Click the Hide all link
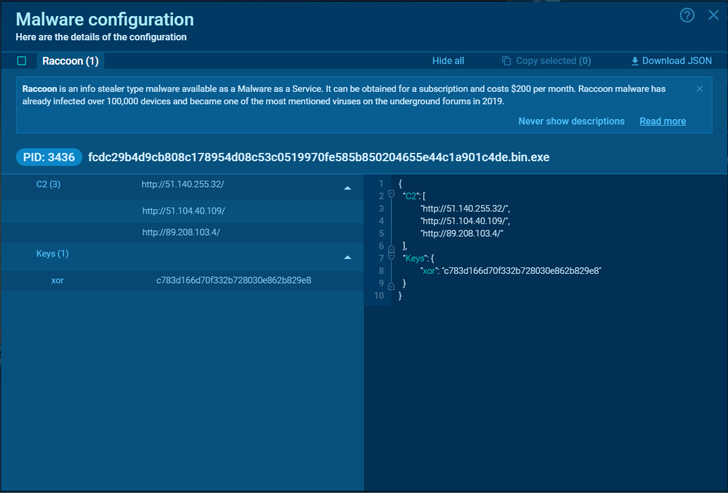Screen dimensions: 728x493 pyautogui.click(x=448, y=61)
